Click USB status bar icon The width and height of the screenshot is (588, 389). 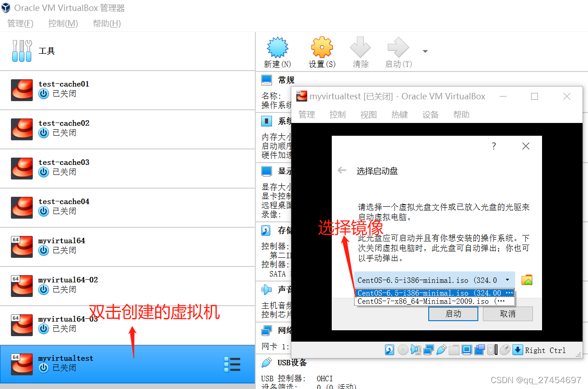(441, 350)
